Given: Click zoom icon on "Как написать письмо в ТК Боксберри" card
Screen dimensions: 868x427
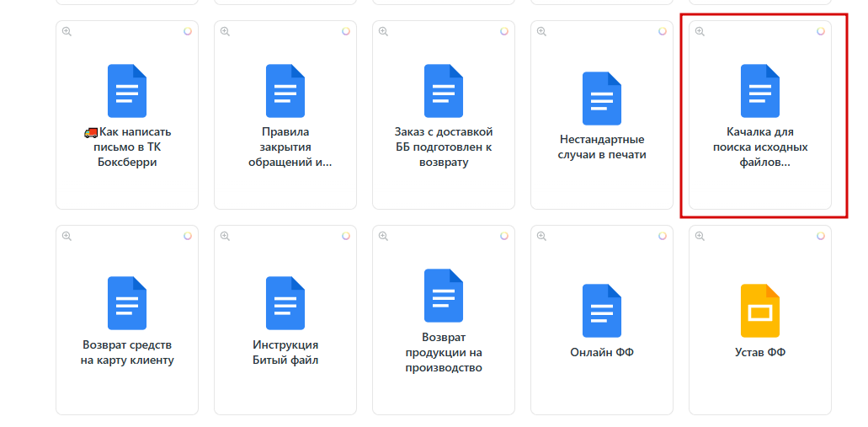Looking at the screenshot, I should click(67, 31).
